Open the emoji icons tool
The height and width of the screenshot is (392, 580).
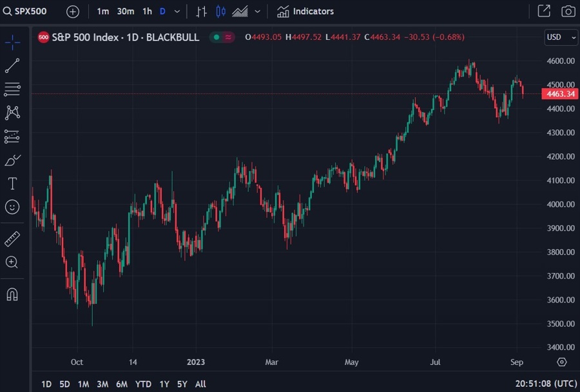pyautogui.click(x=12, y=207)
